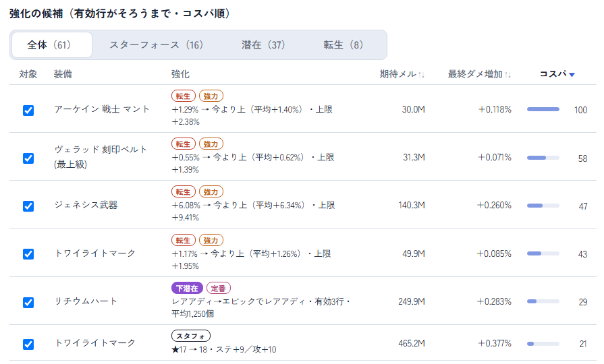The height and width of the screenshot is (364, 604).
Task: Sort by 期待メル column header
Action: tap(402, 74)
